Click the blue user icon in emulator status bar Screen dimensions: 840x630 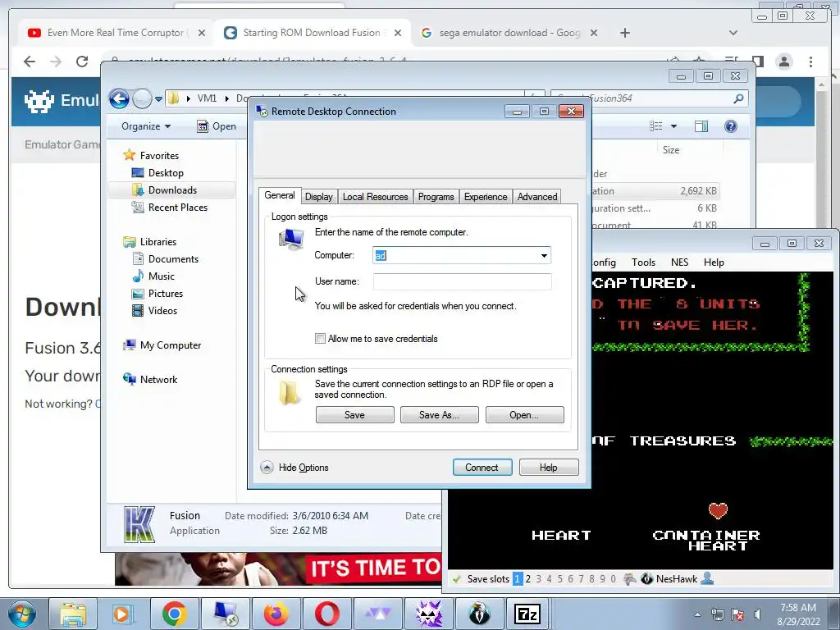tap(707, 578)
